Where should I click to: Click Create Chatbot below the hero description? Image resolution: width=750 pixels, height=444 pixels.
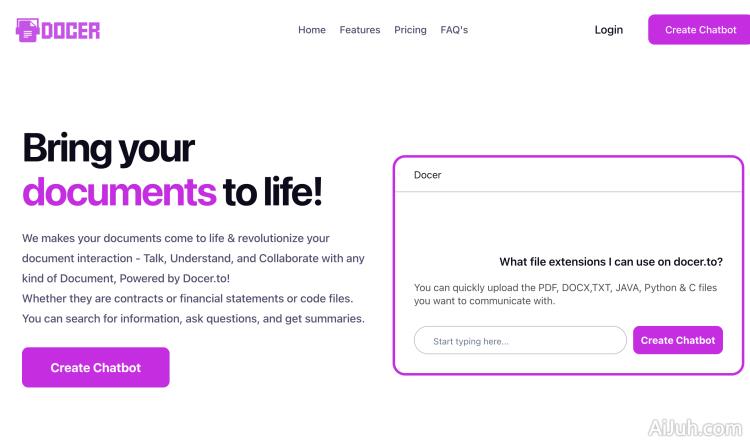[x=96, y=367]
